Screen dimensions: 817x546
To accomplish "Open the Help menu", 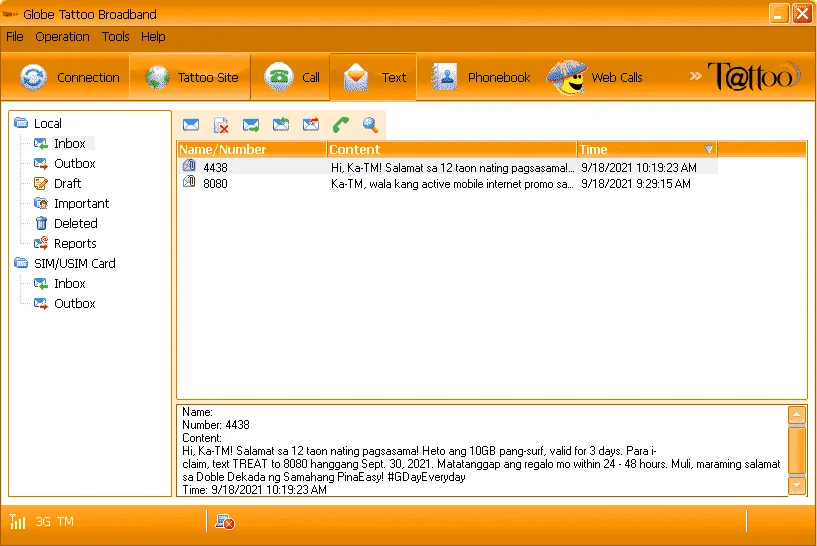I will [153, 37].
